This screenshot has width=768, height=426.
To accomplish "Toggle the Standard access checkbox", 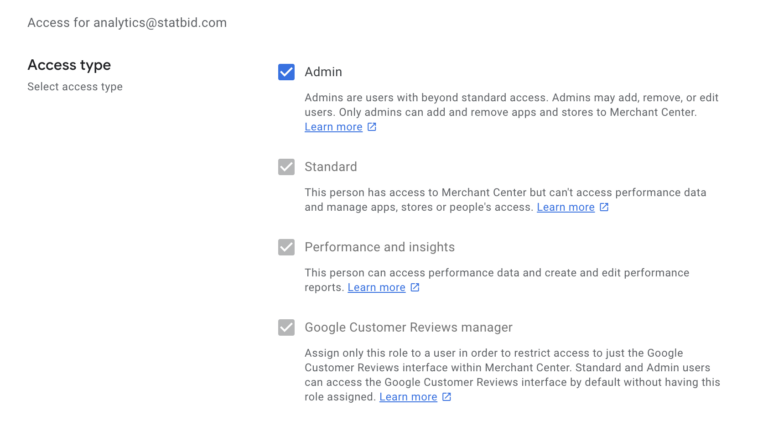I will tap(286, 167).
